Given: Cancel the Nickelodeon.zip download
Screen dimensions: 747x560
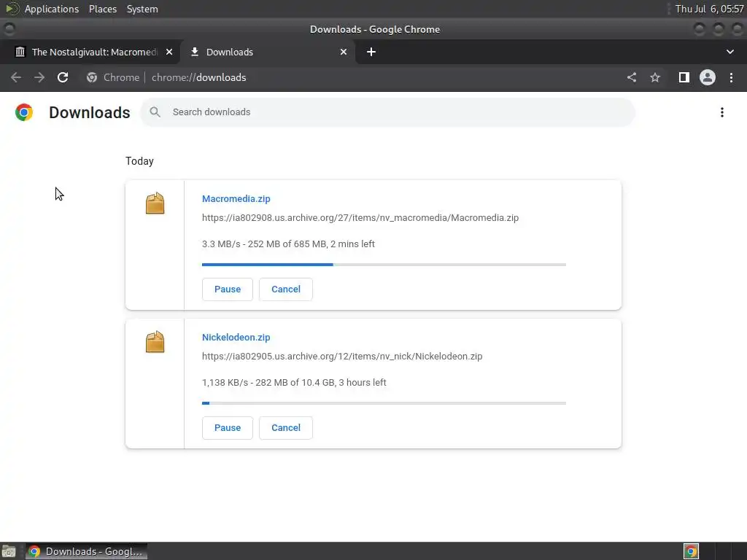Looking at the screenshot, I should pyautogui.click(x=286, y=427).
